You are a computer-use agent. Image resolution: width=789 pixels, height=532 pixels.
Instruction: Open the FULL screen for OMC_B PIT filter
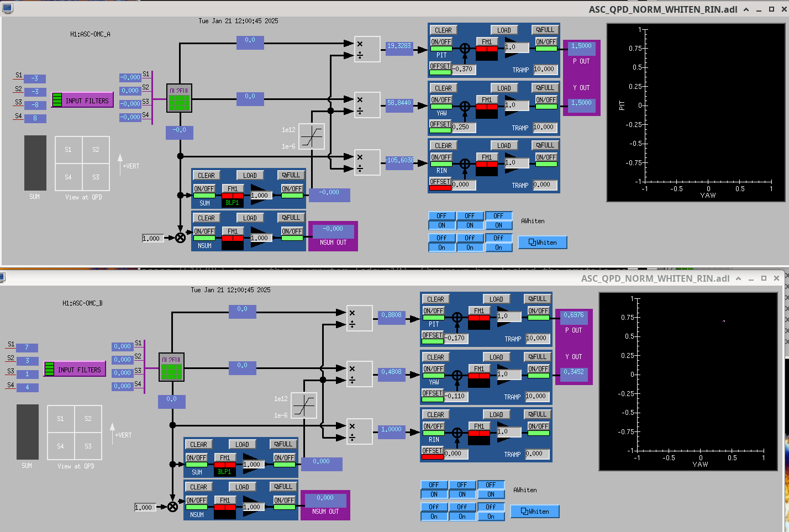(538, 299)
